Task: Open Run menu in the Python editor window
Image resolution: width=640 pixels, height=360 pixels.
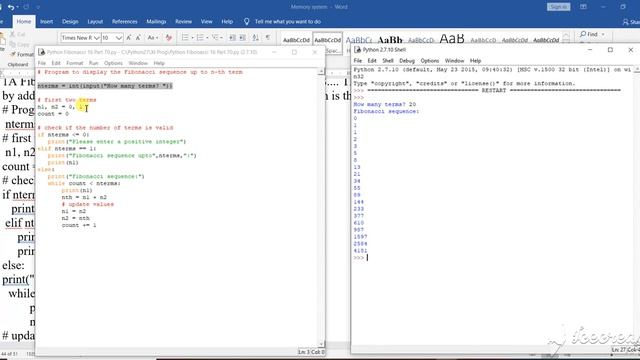Action: (x=93, y=63)
